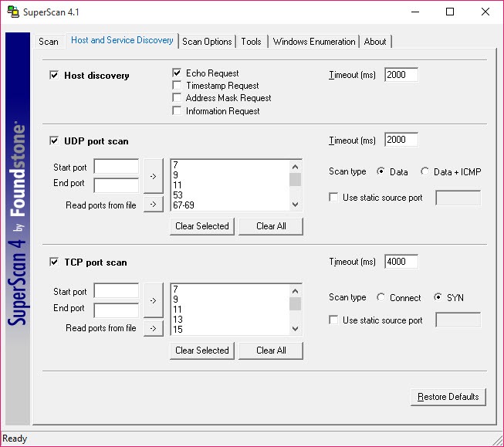
Task: Click the UDP port list scrollbar thumb
Action: click(x=295, y=179)
